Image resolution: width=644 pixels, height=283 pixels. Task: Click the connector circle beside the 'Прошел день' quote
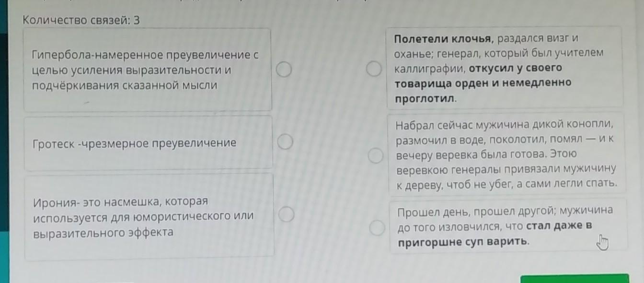click(x=377, y=228)
